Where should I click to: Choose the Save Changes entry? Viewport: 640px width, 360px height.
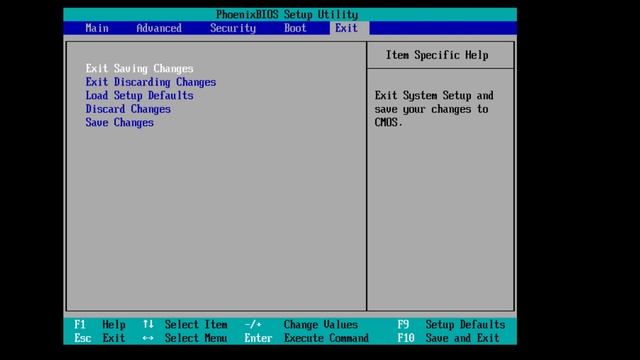pos(119,122)
